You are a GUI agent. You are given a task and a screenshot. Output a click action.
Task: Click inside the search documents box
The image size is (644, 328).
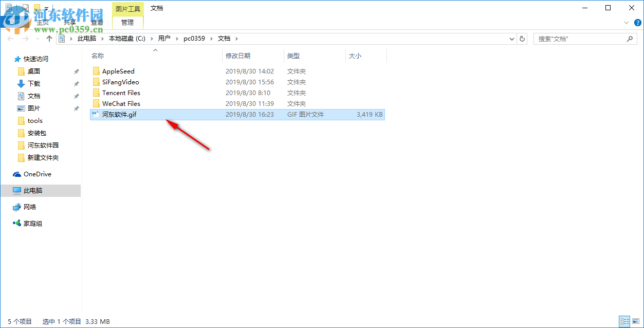[576, 39]
